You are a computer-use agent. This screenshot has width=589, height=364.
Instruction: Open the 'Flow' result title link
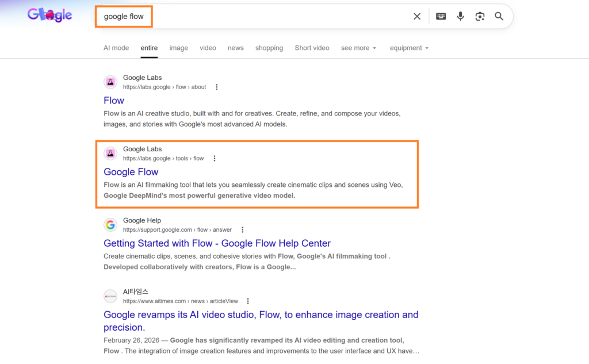114,101
